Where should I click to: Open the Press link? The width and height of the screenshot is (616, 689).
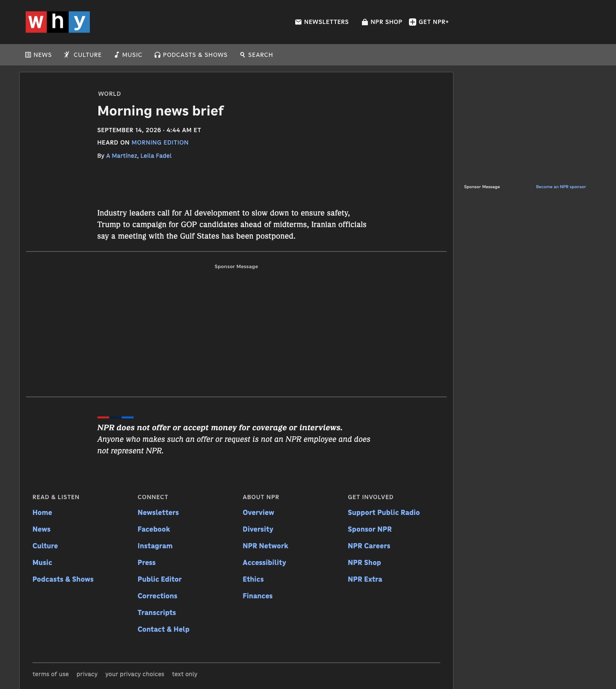[147, 562]
